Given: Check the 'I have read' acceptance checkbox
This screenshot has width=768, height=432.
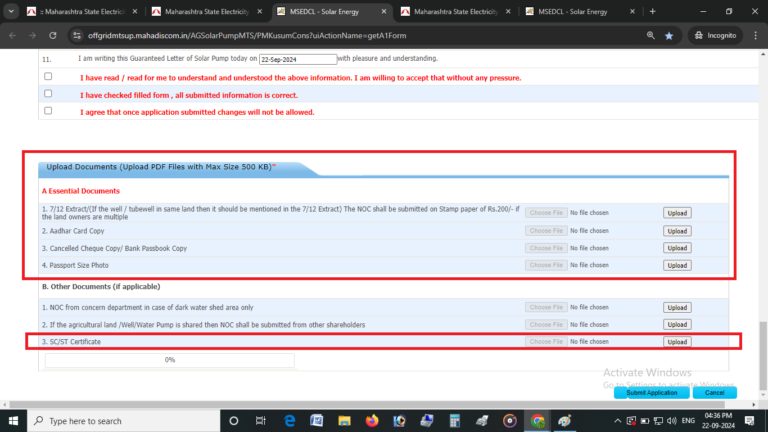Looking at the screenshot, I should [47, 76].
